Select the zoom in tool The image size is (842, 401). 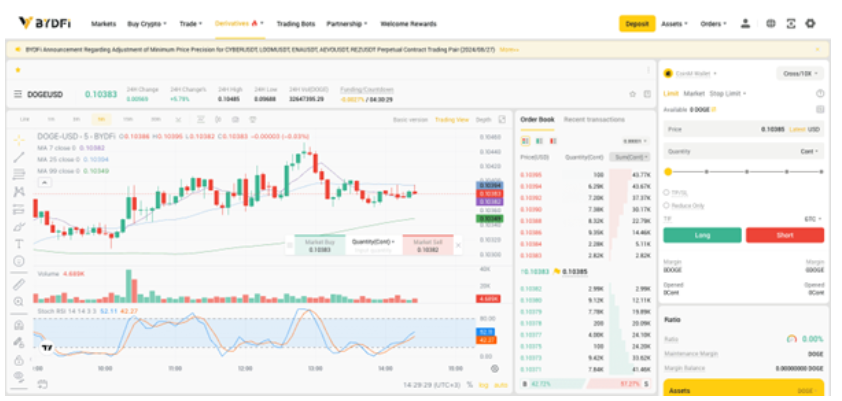[19, 302]
